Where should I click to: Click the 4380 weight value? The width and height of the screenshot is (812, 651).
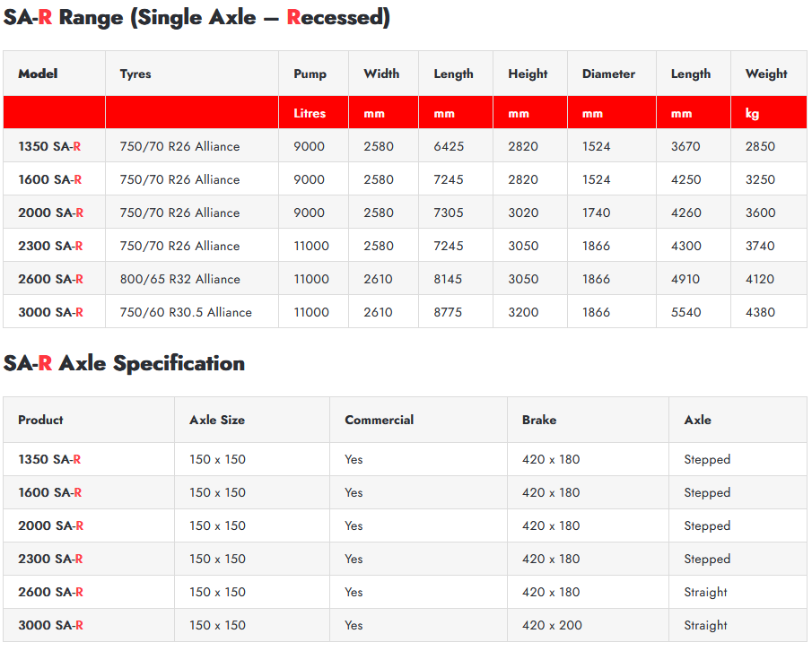(x=760, y=312)
